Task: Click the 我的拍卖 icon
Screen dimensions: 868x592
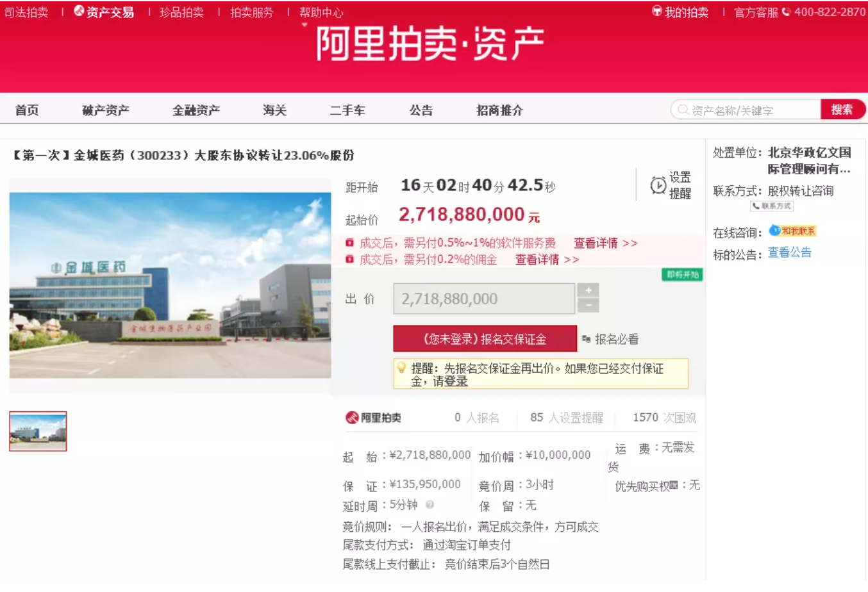Action: pos(657,11)
